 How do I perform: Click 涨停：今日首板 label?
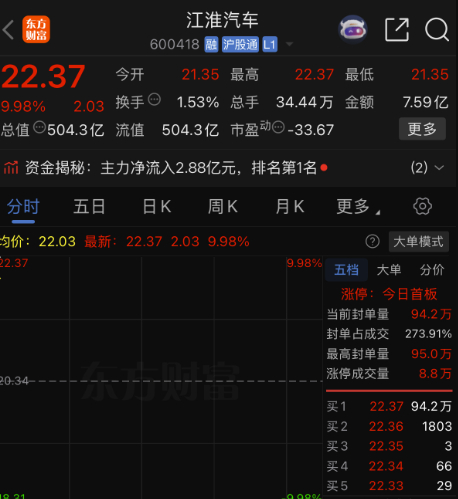coord(389,294)
